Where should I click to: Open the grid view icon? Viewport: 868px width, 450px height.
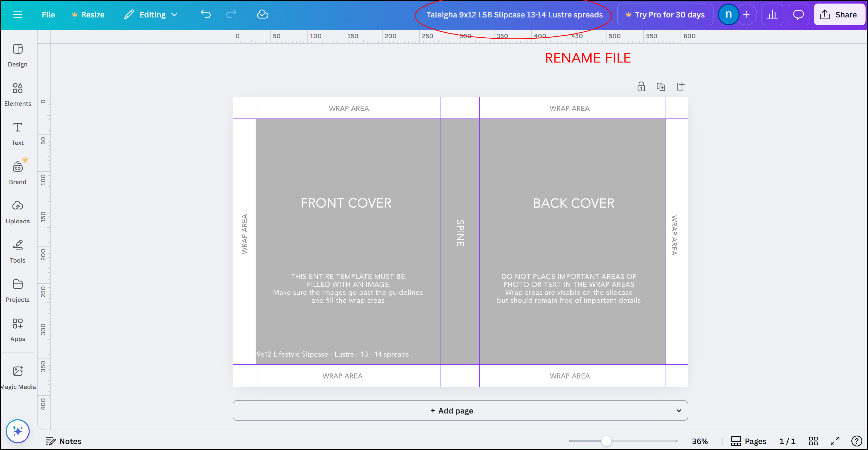tap(813, 441)
